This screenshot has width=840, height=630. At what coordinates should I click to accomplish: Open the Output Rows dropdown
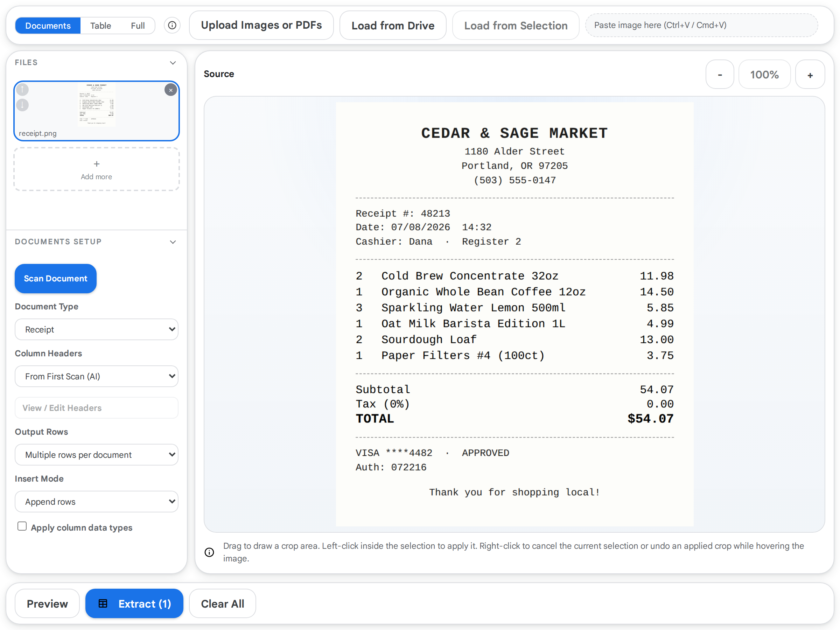point(97,455)
